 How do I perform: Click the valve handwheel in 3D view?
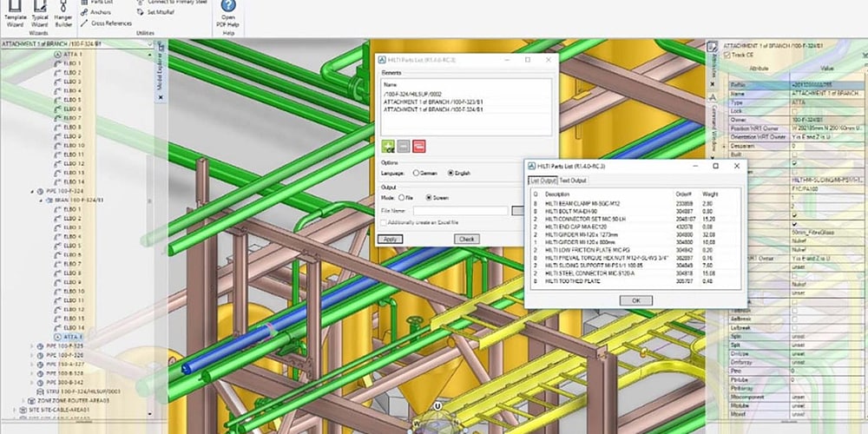coord(415,320)
